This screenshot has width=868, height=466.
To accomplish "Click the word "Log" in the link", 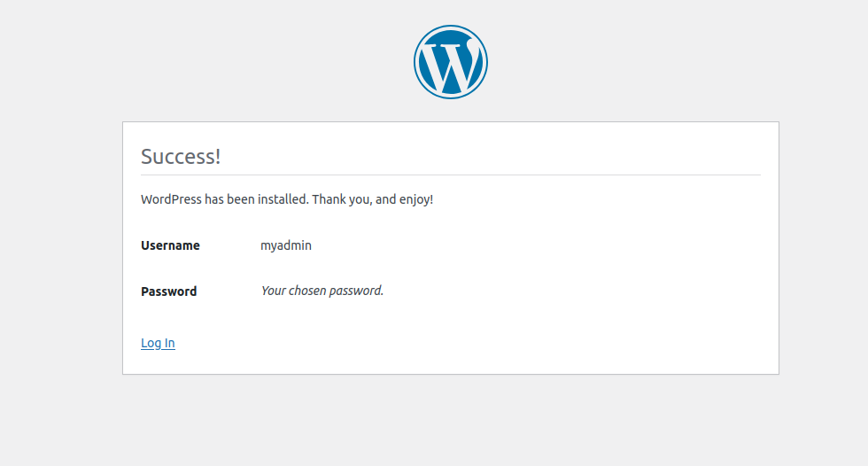I will tap(151, 343).
